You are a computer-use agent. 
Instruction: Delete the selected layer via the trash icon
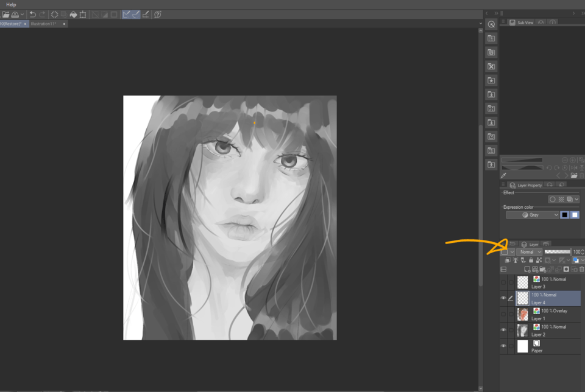click(x=581, y=269)
